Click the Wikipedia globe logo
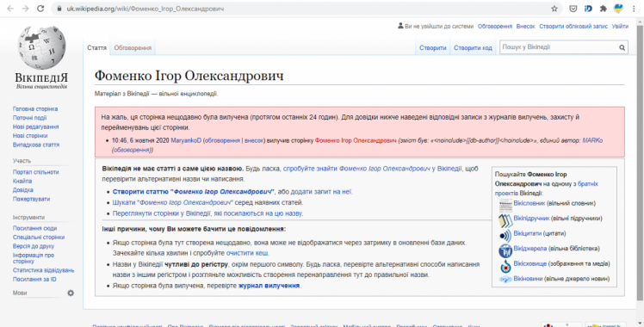Image resolution: width=644 pixels, height=327 pixels. [41, 47]
